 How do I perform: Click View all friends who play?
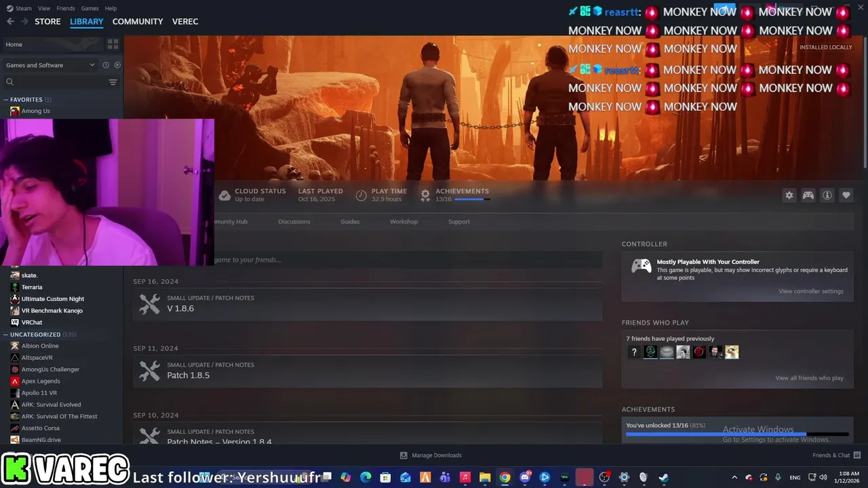click(x=810, y=378)
